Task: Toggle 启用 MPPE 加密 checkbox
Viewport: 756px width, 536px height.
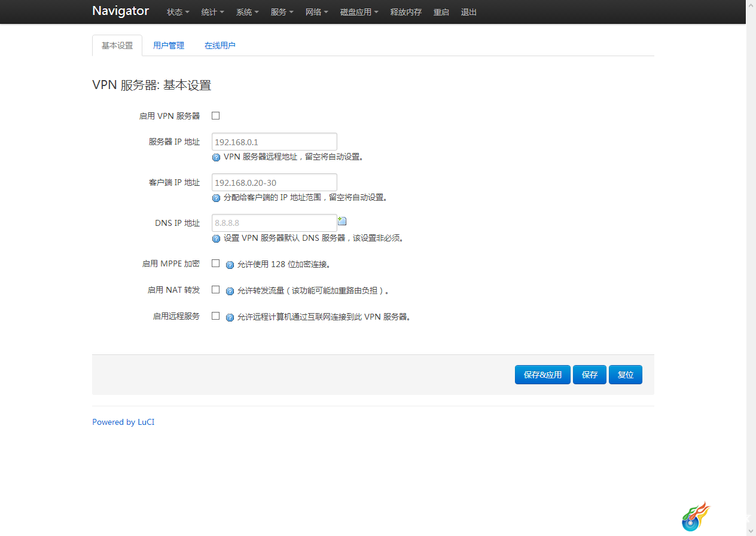Action: point(216,264)
